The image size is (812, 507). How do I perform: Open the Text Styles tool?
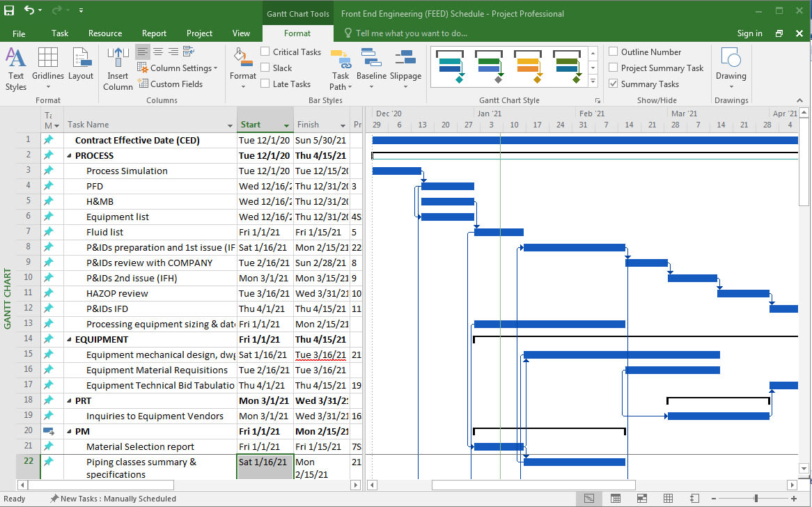[x=15, y=70]
